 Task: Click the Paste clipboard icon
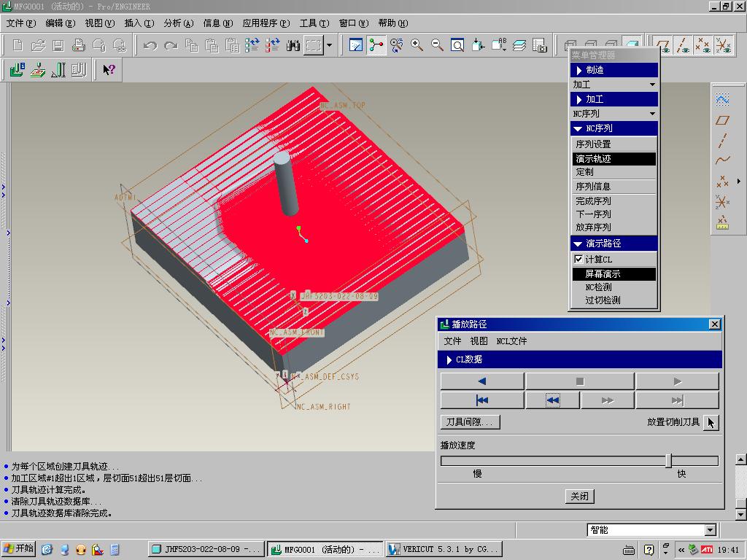coord(212,45)
